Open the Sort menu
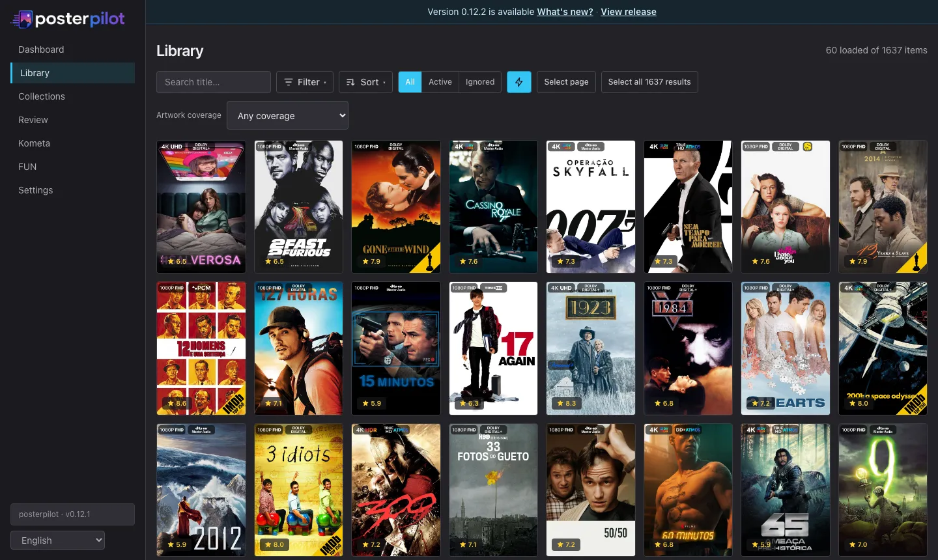The width and height of the screenshot is (938, 560). 365,82
